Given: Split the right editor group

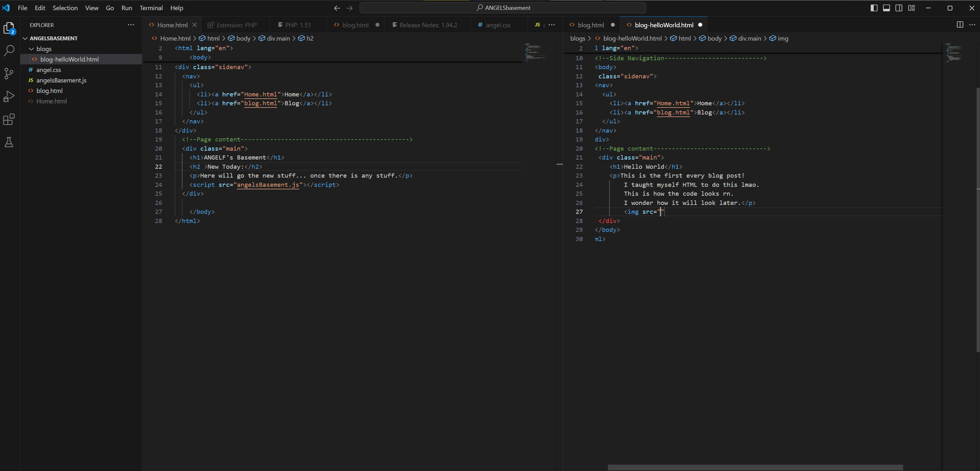Looking at the screenshot, I should (960, 25).
